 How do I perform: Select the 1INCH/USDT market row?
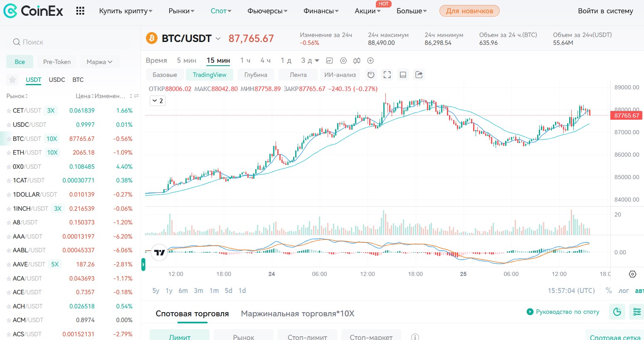[70, 209]
